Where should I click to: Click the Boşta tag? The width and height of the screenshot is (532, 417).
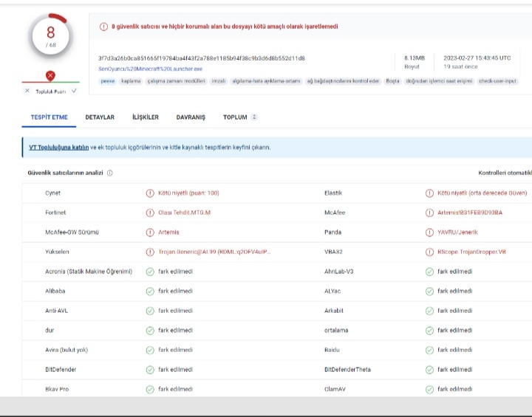coord(392,81)
